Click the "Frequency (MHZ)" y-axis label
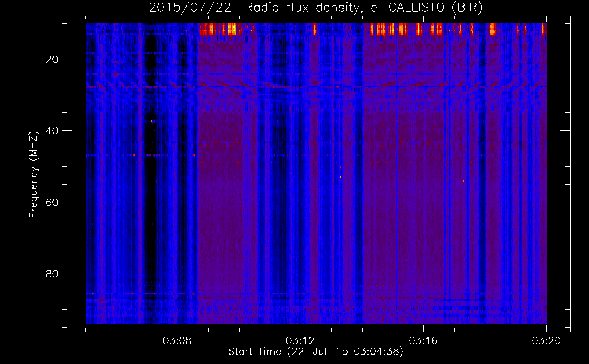This screenshot has width=589, height=364. [33, 175]
